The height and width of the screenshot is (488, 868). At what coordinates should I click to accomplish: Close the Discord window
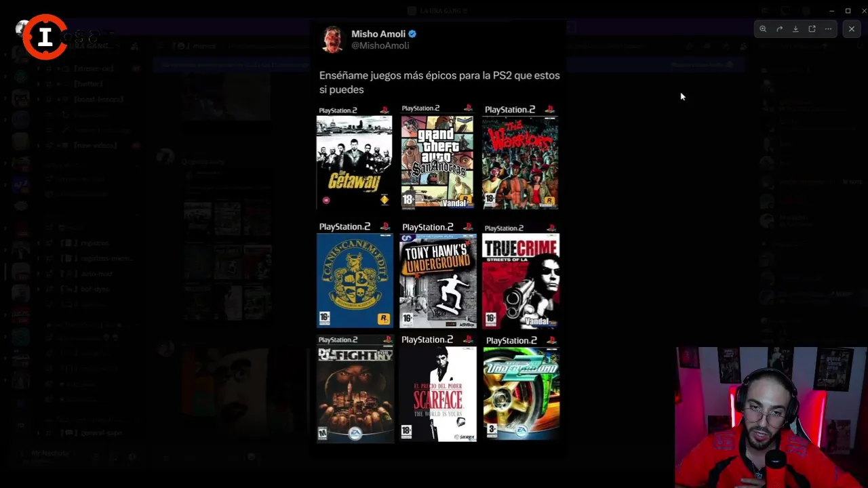[863, 11]
